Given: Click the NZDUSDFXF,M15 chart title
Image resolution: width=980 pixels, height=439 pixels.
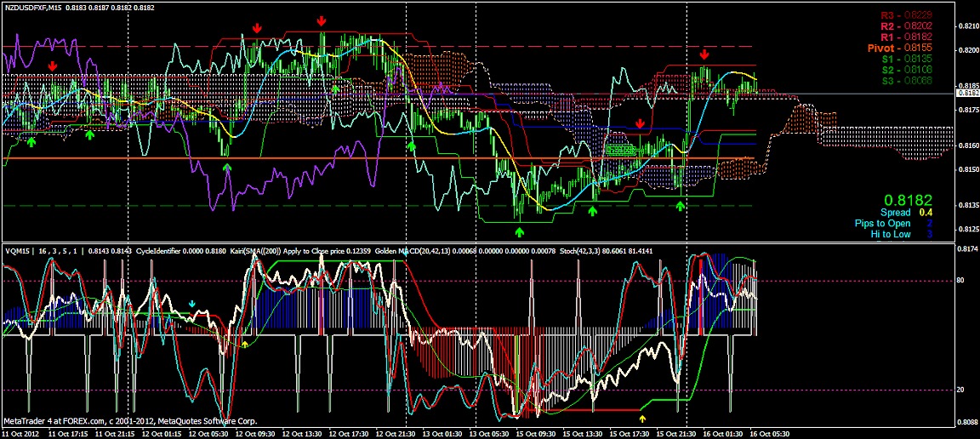Looking at the screenshot, I should point(31,8).
